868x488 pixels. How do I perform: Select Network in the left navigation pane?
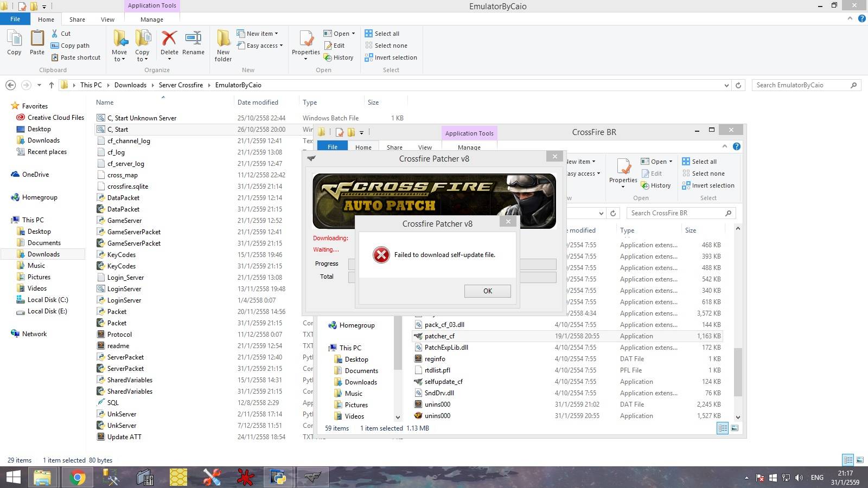34,334
